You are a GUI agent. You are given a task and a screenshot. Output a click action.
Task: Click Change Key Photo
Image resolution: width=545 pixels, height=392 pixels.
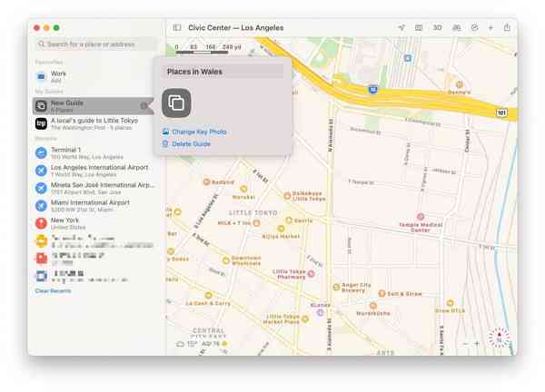[194, 132]
